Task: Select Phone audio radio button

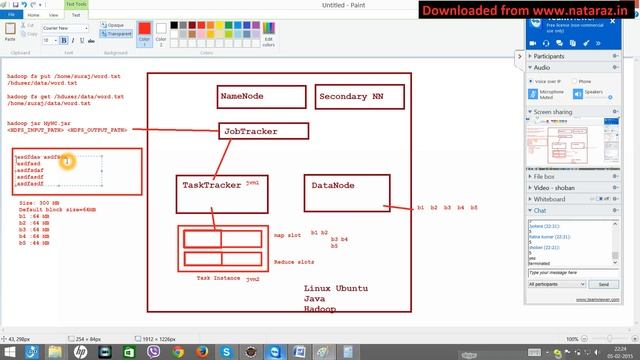Action: click(574, 82)
